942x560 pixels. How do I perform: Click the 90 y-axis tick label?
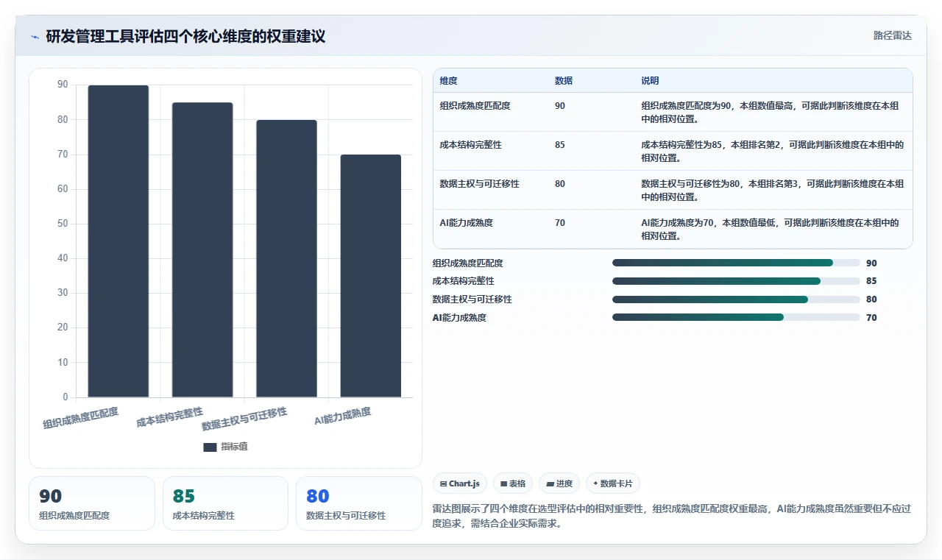(x=63, y=85)
